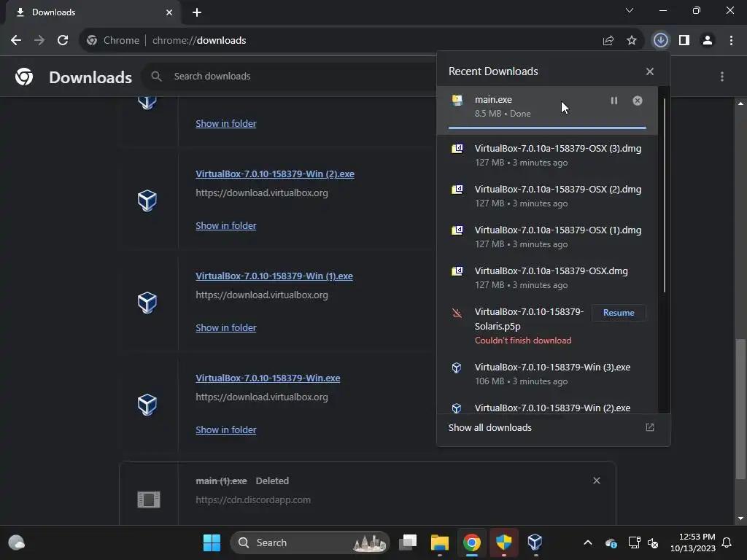Cancel the main.exe download
This screenshot has width=747, height=560.
pos(638,101)
